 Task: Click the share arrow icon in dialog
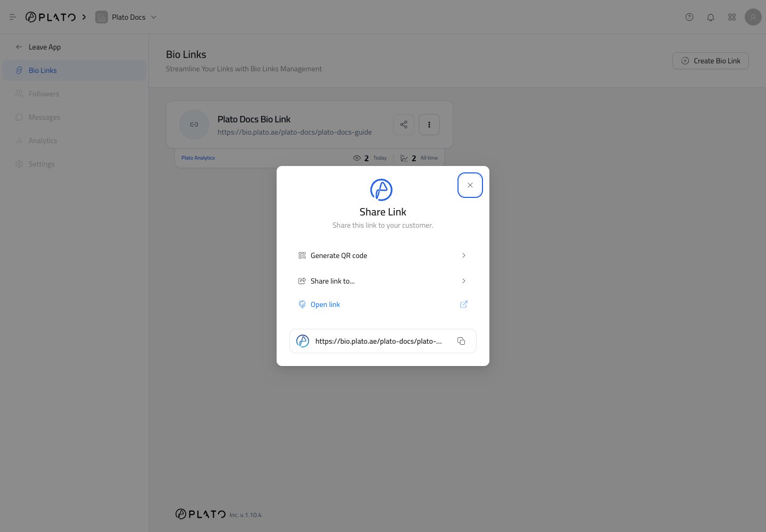302,281
